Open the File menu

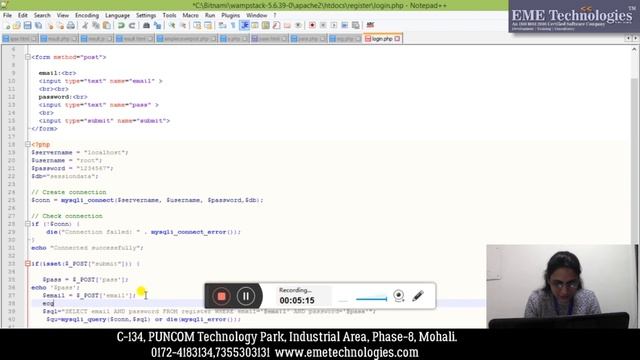pos(7,15)
